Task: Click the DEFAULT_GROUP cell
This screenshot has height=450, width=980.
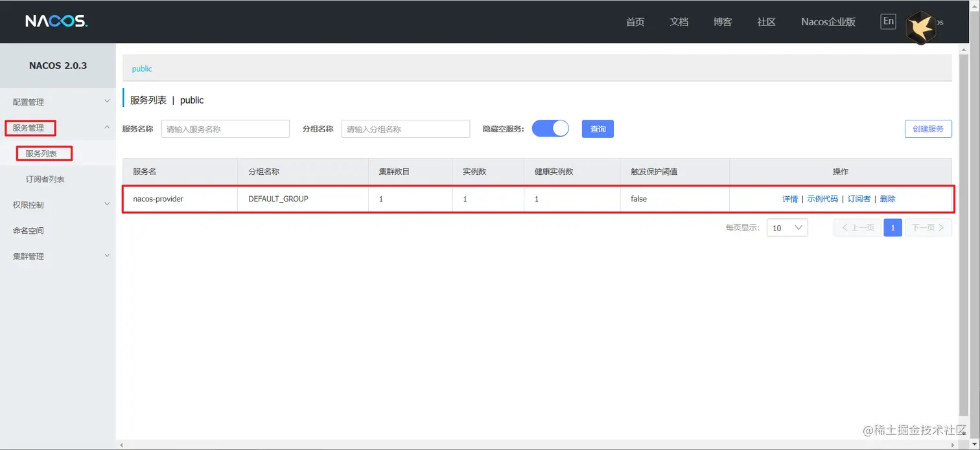Action: pos(303,199)
